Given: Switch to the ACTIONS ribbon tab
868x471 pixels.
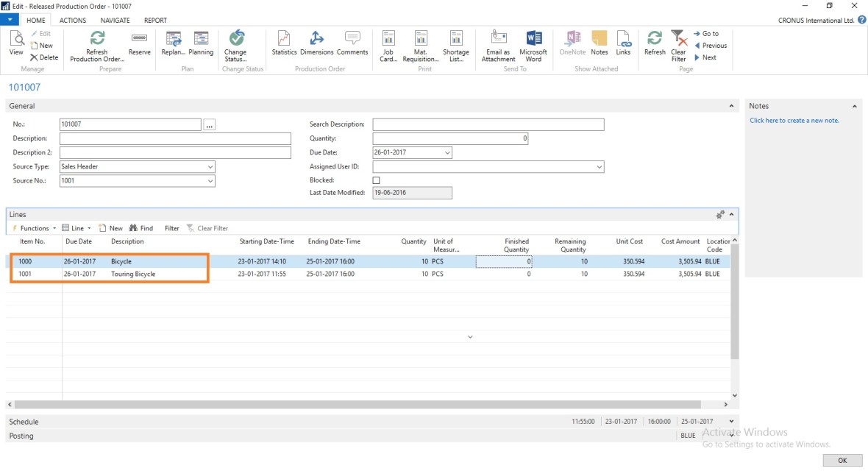Looking at the screenshot, I should point(73,21).
